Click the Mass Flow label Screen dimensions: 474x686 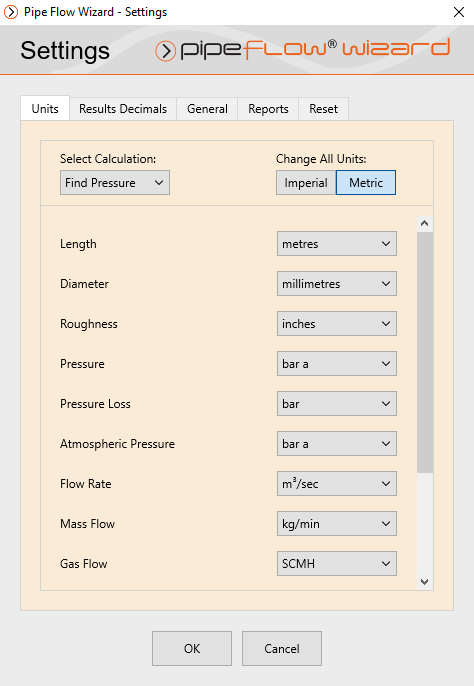[88, 524]
